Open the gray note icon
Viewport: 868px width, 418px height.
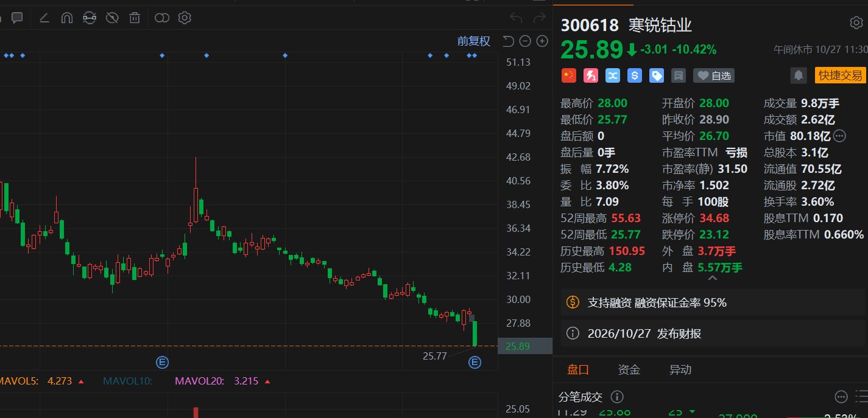(678, 75)
